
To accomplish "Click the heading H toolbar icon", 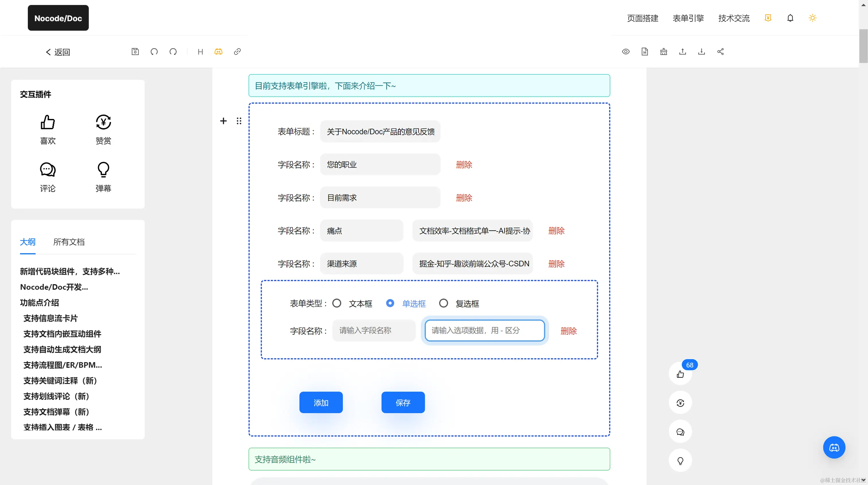I will pyautogui.click(x=200, y=52).
